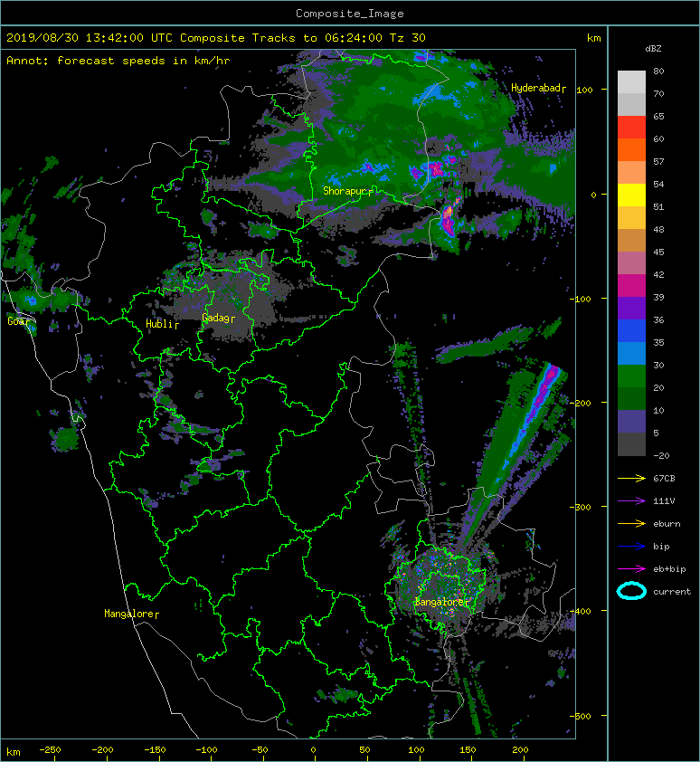Click the intense storm cell near Shorapur
The height and width of the screenshot is (762, 700).
click(448, 220)
